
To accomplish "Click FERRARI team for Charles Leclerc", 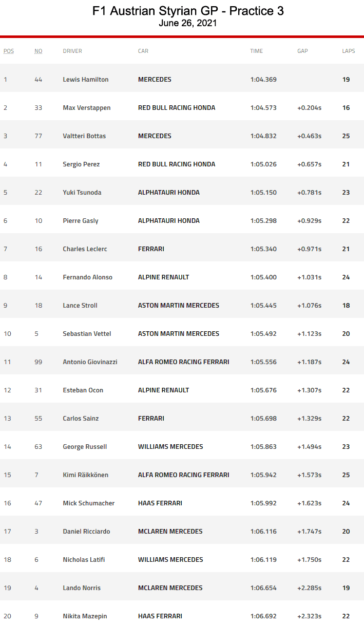I will [151, 249].
